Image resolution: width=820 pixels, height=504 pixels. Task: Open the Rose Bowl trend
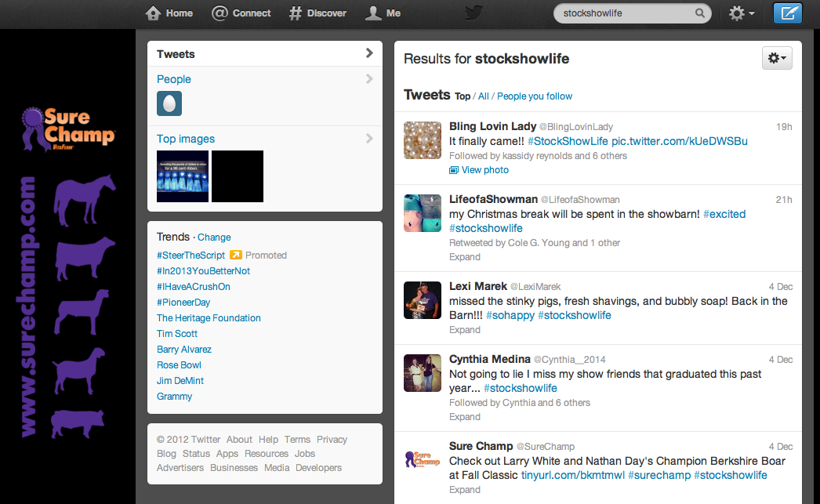[179, 365]
